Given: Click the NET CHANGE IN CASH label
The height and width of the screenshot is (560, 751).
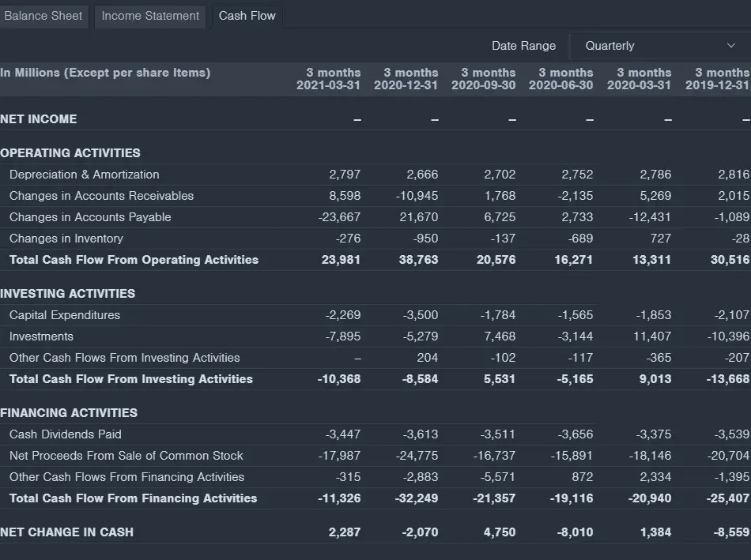Looking at the screenshot, I should [66, 532].
